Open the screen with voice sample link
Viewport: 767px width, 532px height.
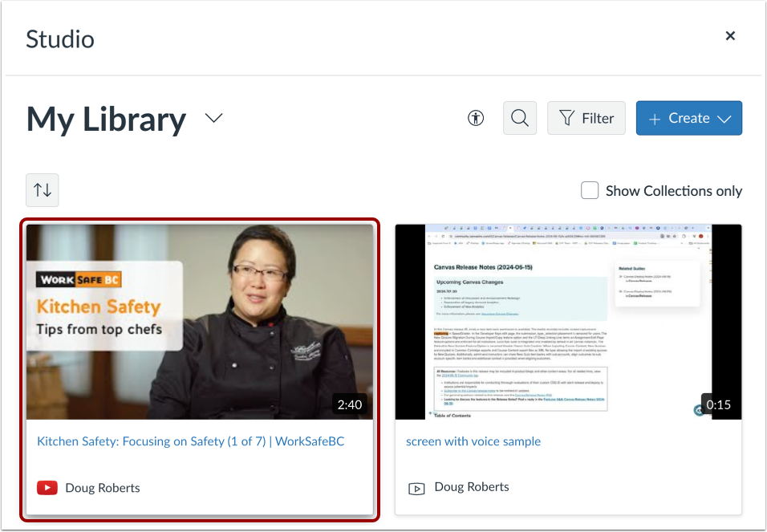tap(473, 441)
